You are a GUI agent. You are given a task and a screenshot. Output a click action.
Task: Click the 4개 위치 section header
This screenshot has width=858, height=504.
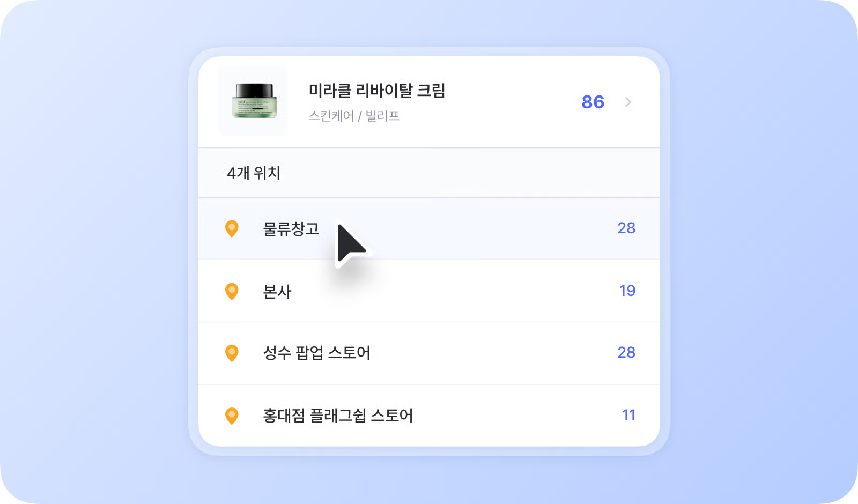(x=254, y=173)
